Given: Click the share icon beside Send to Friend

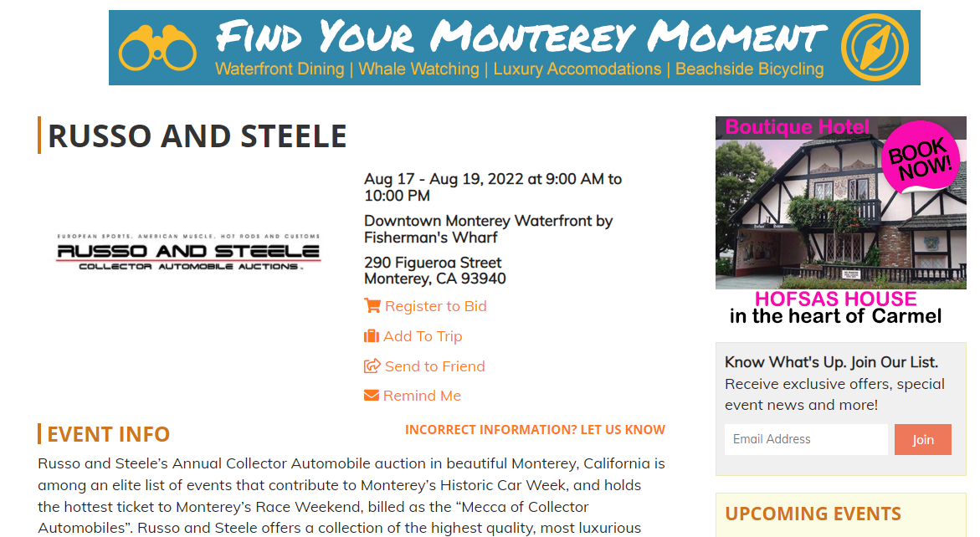Looking at the screenshot, I should (372, 366).
